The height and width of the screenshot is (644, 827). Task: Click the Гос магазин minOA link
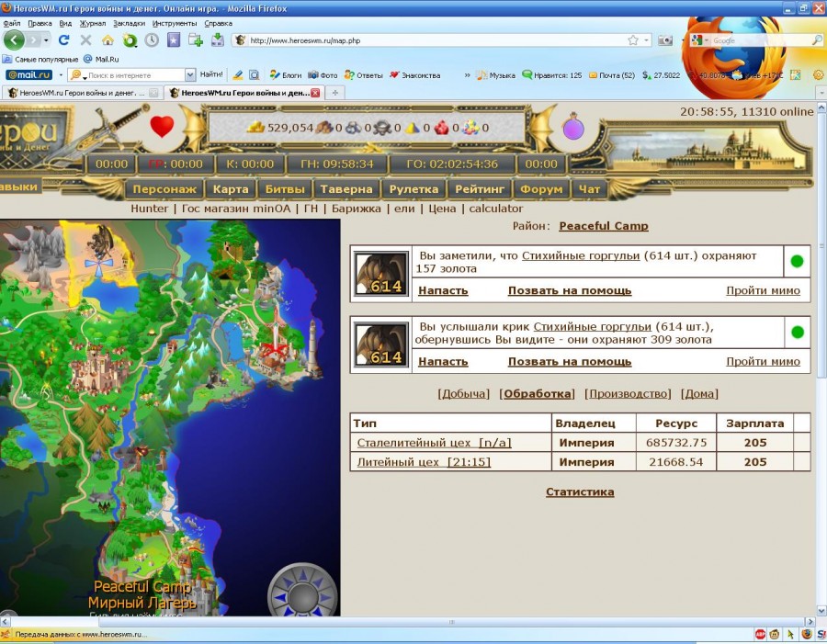(x=236, y=209)
